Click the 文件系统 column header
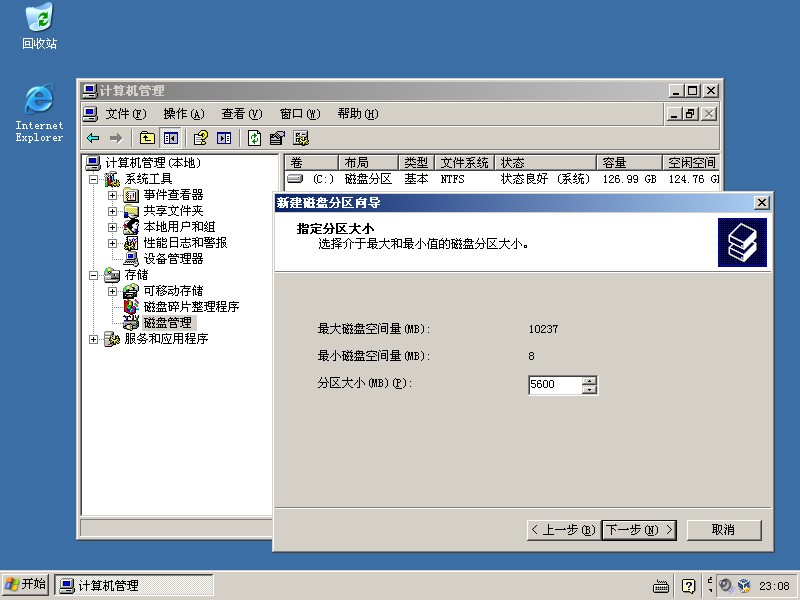 pos(464,163)
